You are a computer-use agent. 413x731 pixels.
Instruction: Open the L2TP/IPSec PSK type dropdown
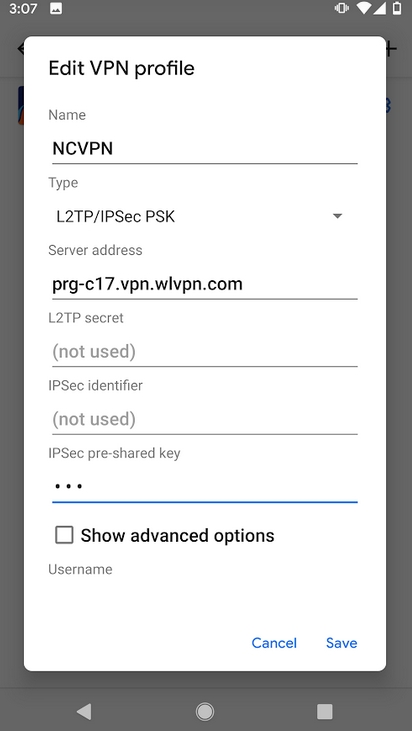[204, 216]
